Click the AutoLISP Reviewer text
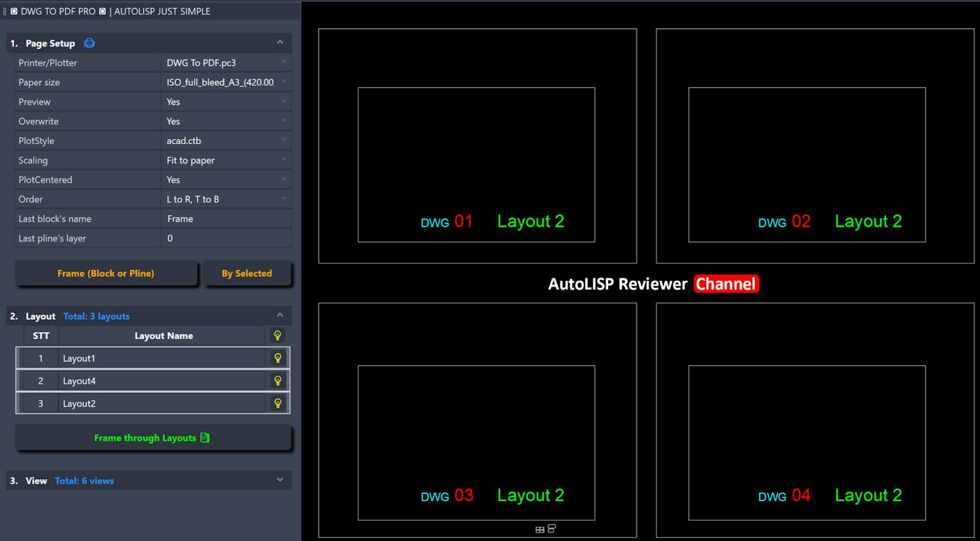This screenshot has width=980, height=541. coord(617,284)
